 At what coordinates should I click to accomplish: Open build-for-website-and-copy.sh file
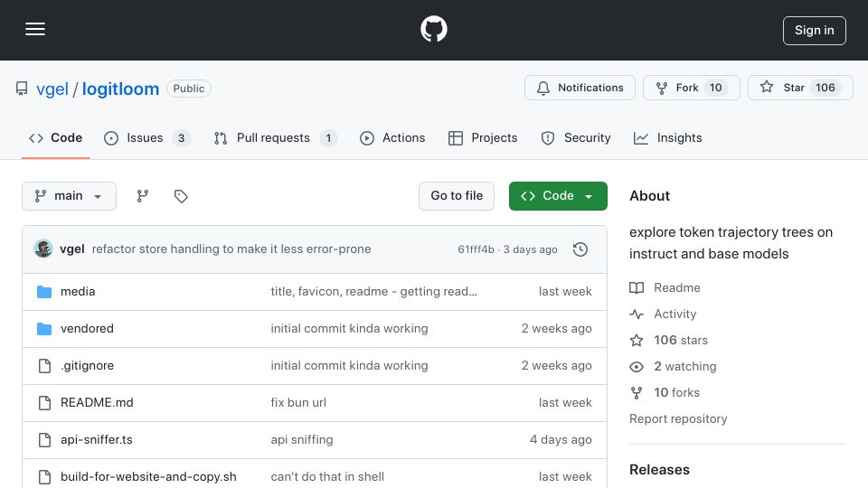pos(148,477)
